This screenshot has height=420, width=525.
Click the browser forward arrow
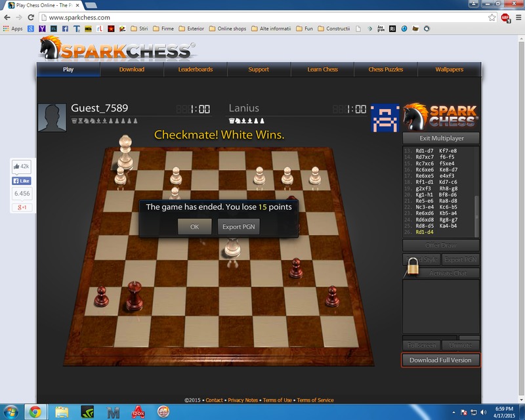[x=19, y=18]
